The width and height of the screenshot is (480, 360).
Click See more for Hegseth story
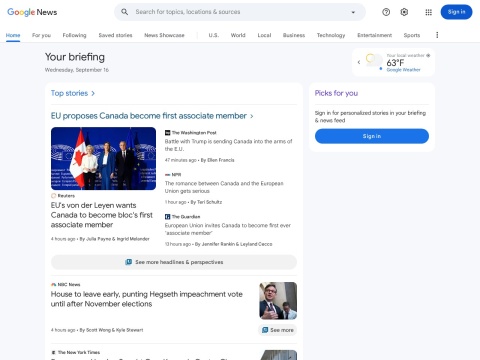pos(278,330)
